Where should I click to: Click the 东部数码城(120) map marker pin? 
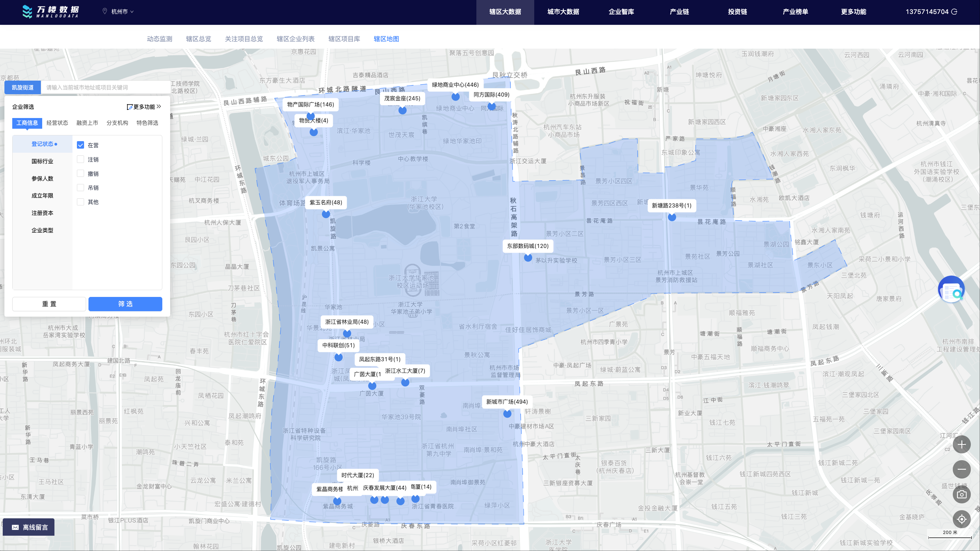pyautogui.click(x=528, y=257)
